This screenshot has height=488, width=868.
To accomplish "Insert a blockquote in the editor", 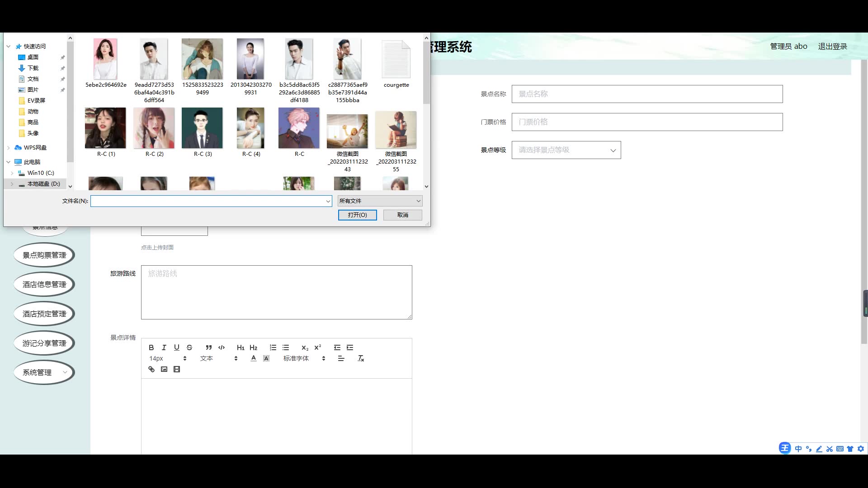I will pyautogui.click(x=208, y=347).
